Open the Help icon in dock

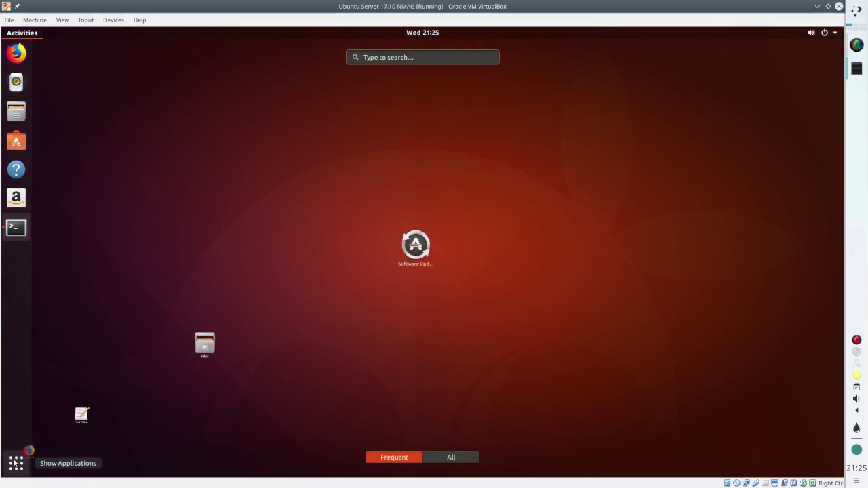click(x=16, y=169)
